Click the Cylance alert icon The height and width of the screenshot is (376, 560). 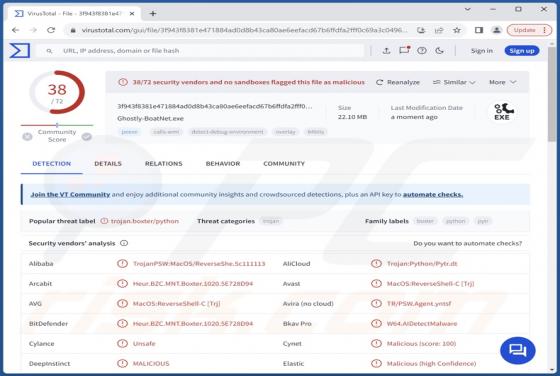point(122,344)
